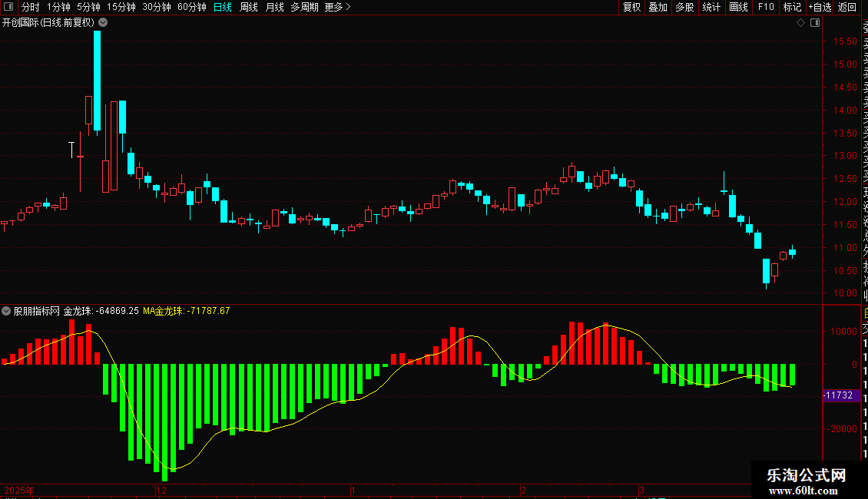This screenshot has width=868, height=499.
Task: Open the 多股 multi-stock view
Action: 684,7
